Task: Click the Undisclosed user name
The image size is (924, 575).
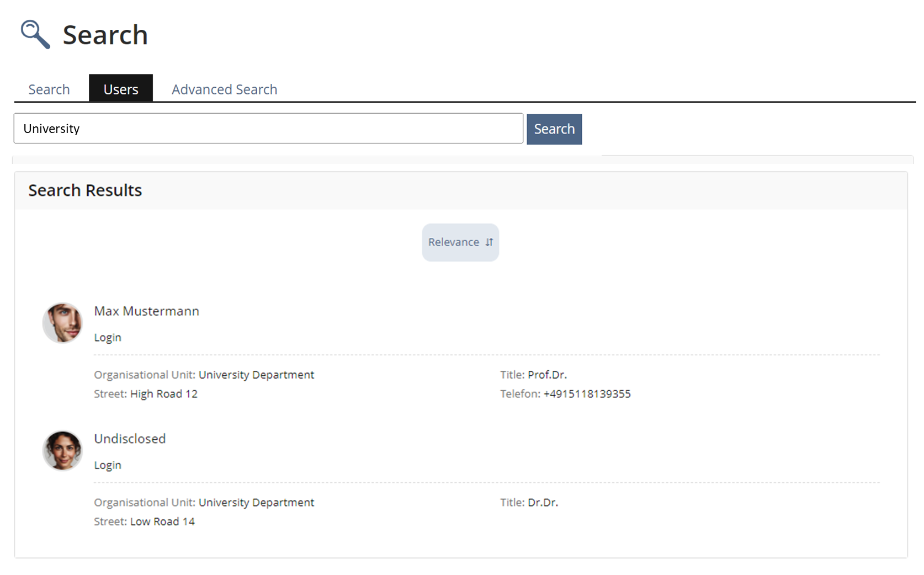Action: pyautogui.click(x=130, y=439)
